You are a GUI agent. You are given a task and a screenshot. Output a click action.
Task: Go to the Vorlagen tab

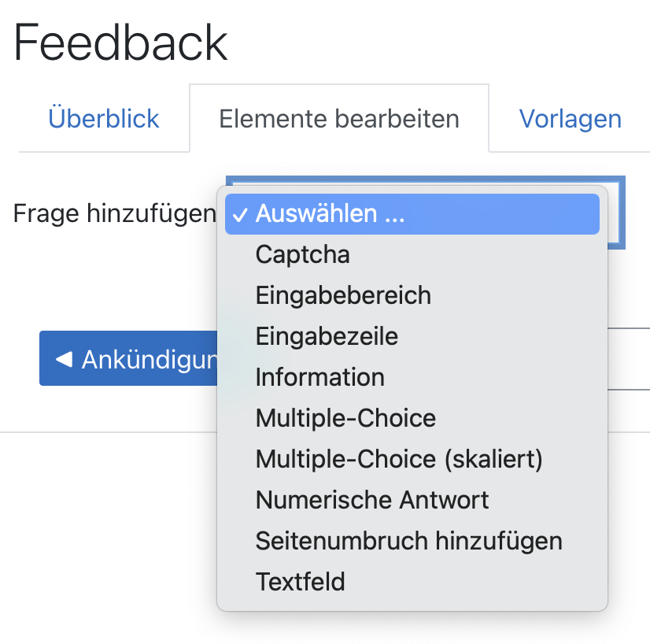coord(570,119)
